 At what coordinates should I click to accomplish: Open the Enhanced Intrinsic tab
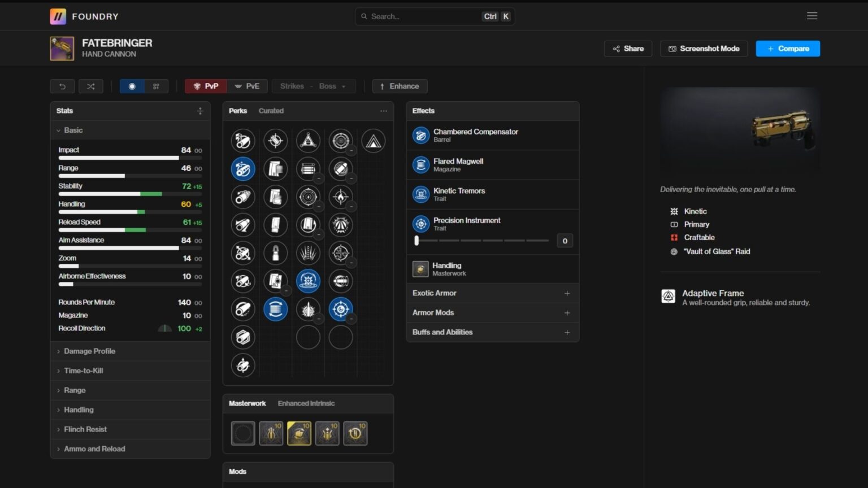pyautogui.click(x=306, y=403)
